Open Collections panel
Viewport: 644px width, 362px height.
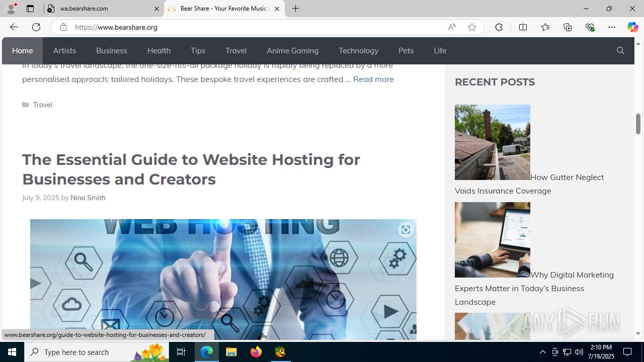click(x=568, y=27)
